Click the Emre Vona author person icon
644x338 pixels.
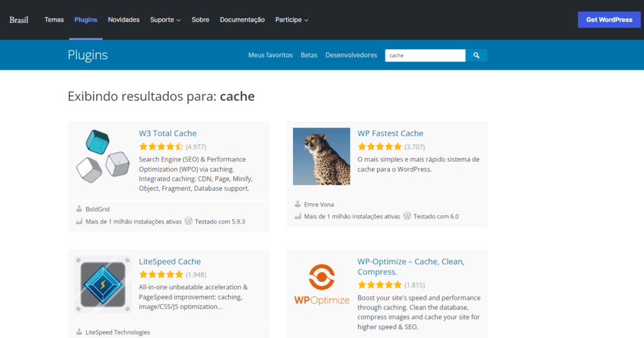(x=297, y=204)
